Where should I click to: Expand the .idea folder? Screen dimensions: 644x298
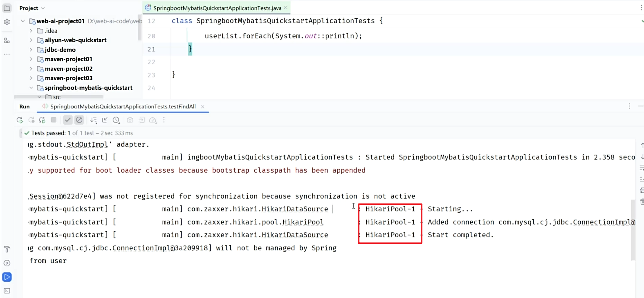click(31, 31)
